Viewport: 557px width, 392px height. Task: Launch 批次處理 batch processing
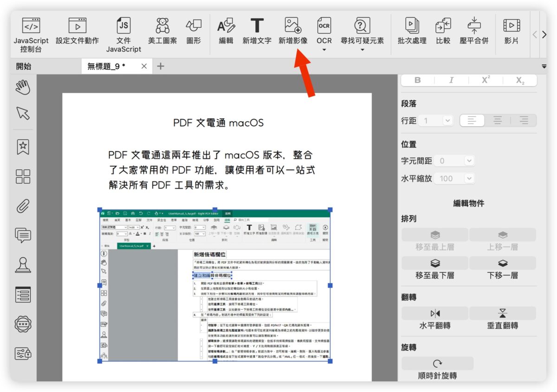[412, 31]
